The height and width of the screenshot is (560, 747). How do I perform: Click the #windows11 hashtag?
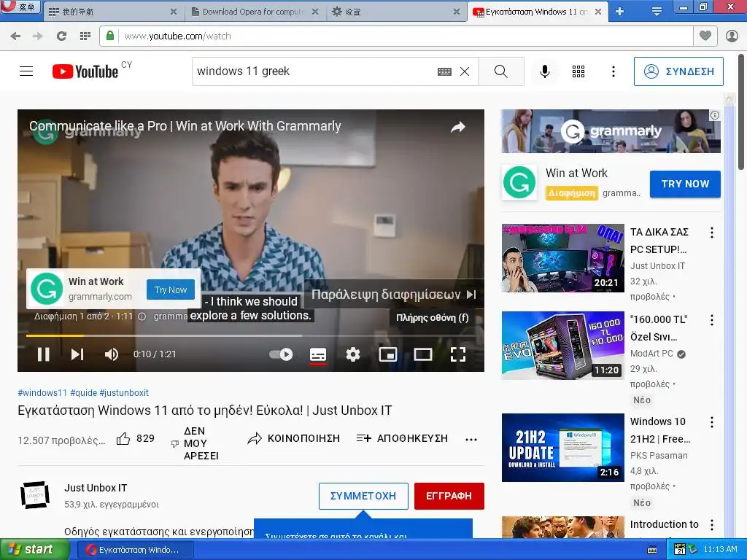coord(42,393)
